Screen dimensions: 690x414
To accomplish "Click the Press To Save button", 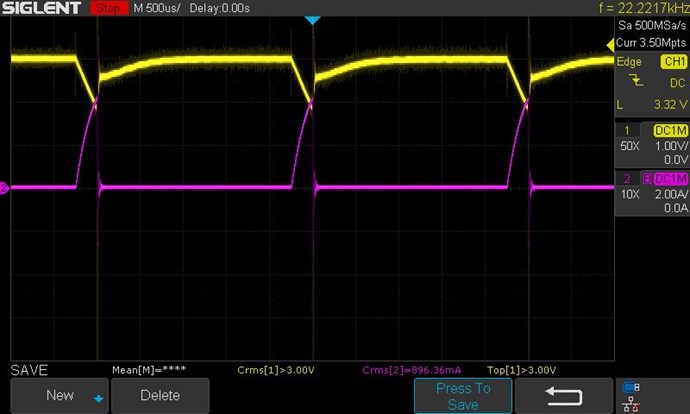I will click(462, 396).
